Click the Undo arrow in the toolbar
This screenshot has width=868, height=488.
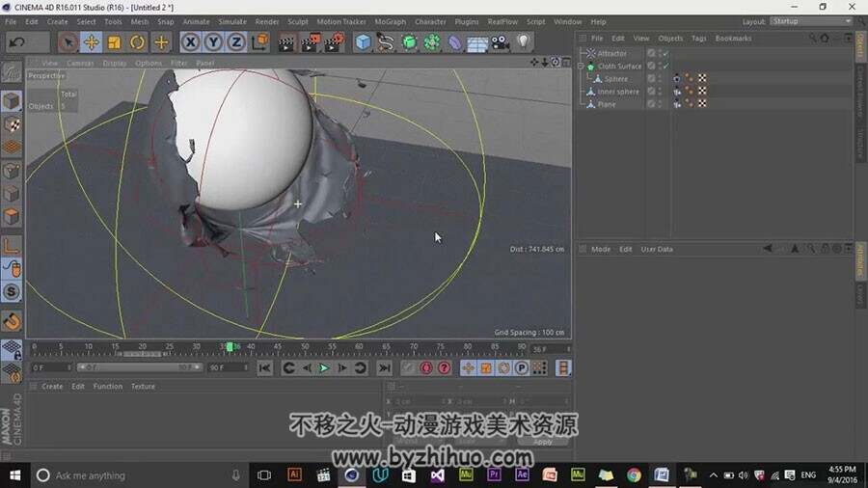click(x=17, y=42)
